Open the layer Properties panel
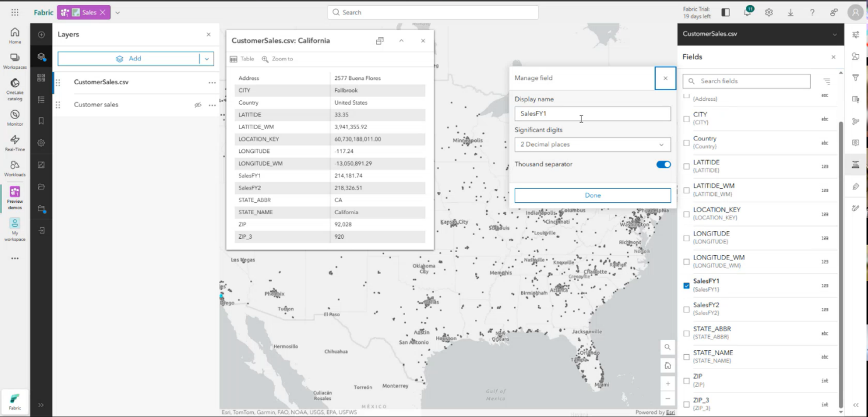 [x=855, y=36]
